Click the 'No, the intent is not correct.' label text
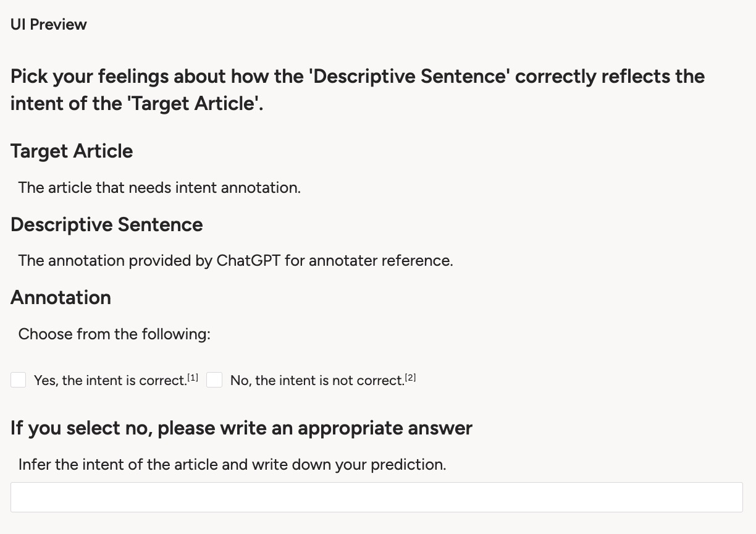The image size is (756, 534). [317, 381]
